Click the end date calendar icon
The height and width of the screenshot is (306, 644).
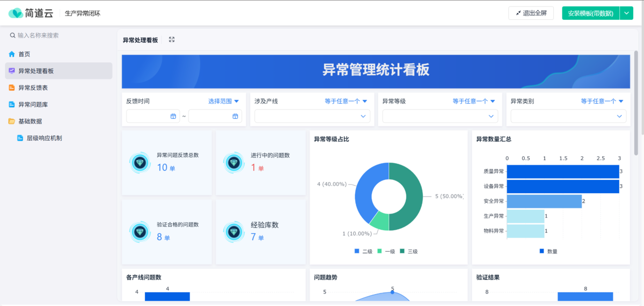[235, 116]
